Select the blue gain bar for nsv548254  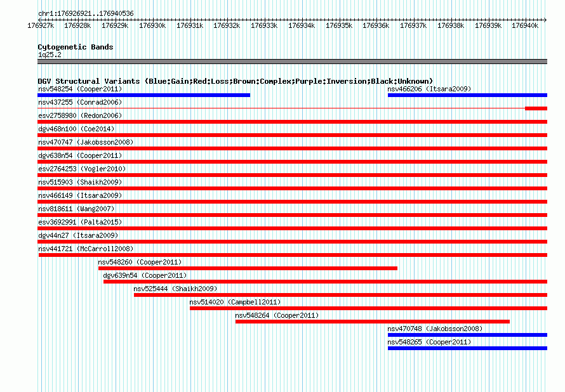tap(143, 95)
